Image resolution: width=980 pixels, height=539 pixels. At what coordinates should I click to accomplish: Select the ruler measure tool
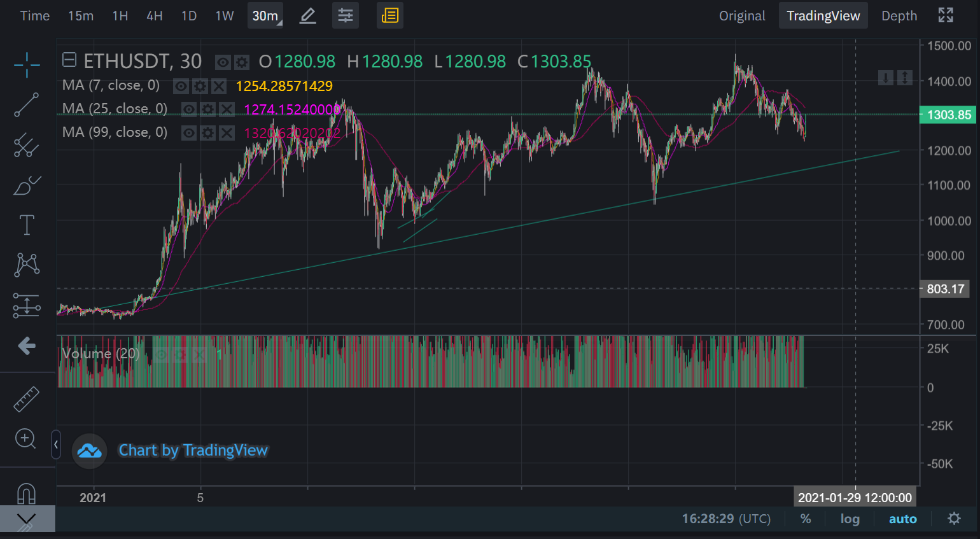point(27,399)
